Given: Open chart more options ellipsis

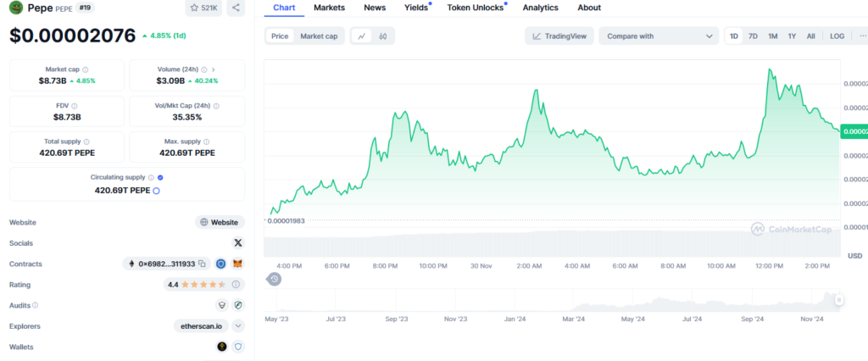Looking at the screenshot, I should pyautogui.click(x=861, y=36).
